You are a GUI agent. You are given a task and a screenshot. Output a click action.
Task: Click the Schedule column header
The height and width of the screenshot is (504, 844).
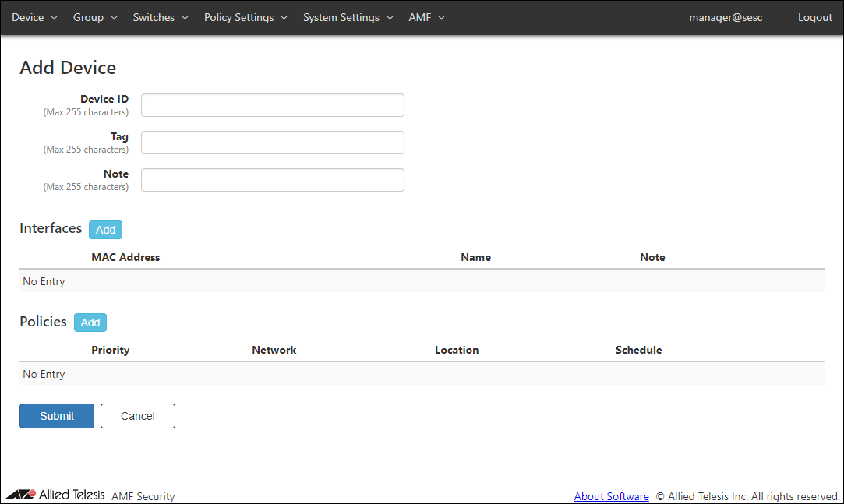(x=638, y=350)
